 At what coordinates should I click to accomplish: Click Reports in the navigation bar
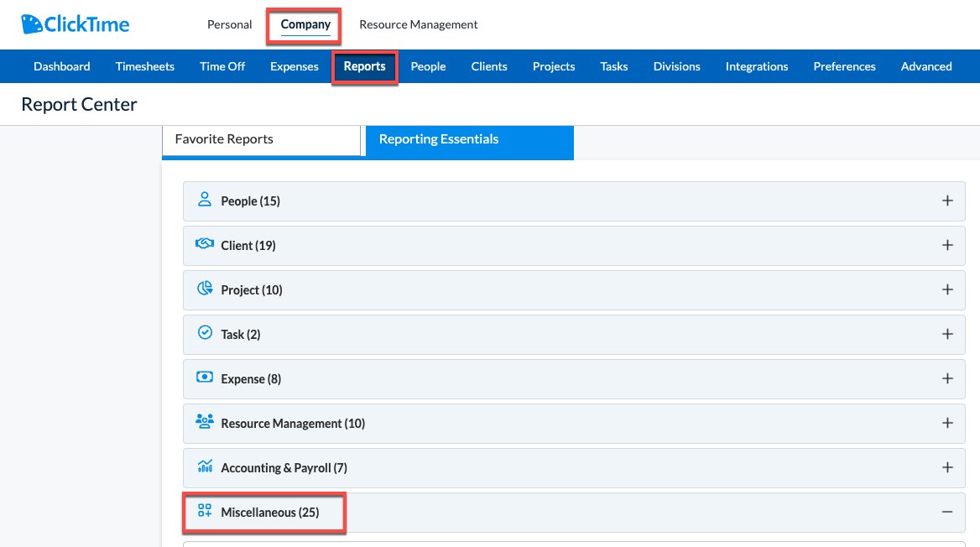[364, 66]
